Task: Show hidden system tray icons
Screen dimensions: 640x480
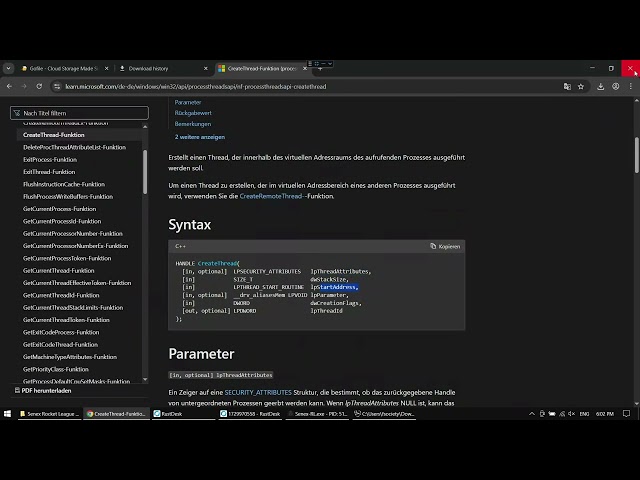Action: coord(531,413)
